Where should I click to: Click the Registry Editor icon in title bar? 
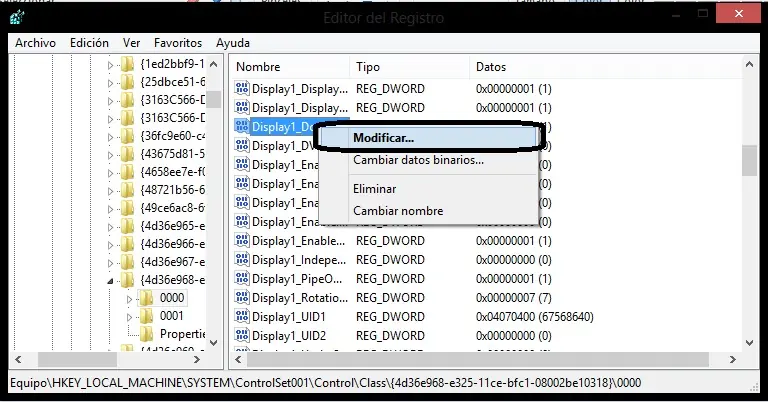[17, 18]
